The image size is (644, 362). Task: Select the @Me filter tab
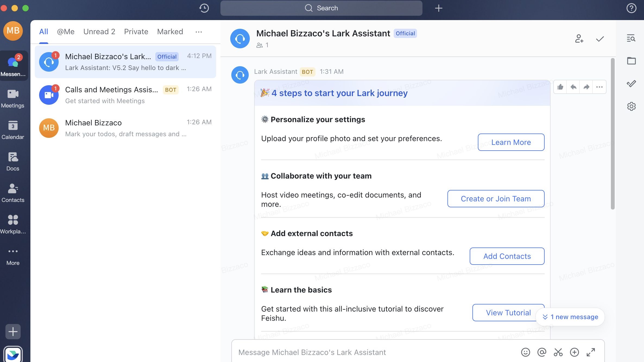pyautogui.click(x=65, y=31)
